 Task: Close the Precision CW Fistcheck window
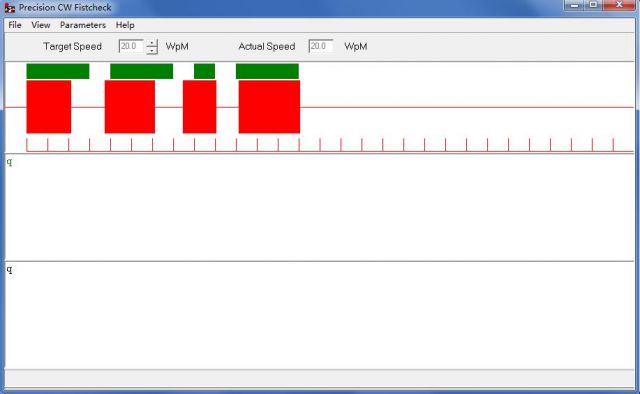pos(619,4)
